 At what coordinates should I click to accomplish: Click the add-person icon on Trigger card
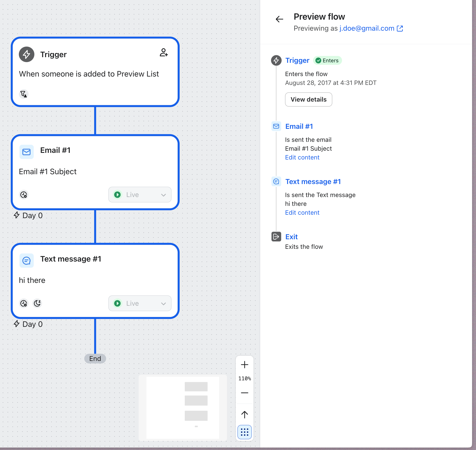coord(163,53)
